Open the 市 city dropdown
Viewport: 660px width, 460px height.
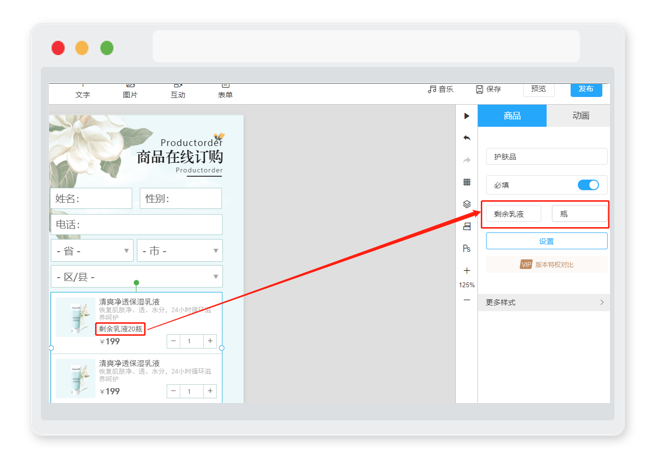[180, 250]
